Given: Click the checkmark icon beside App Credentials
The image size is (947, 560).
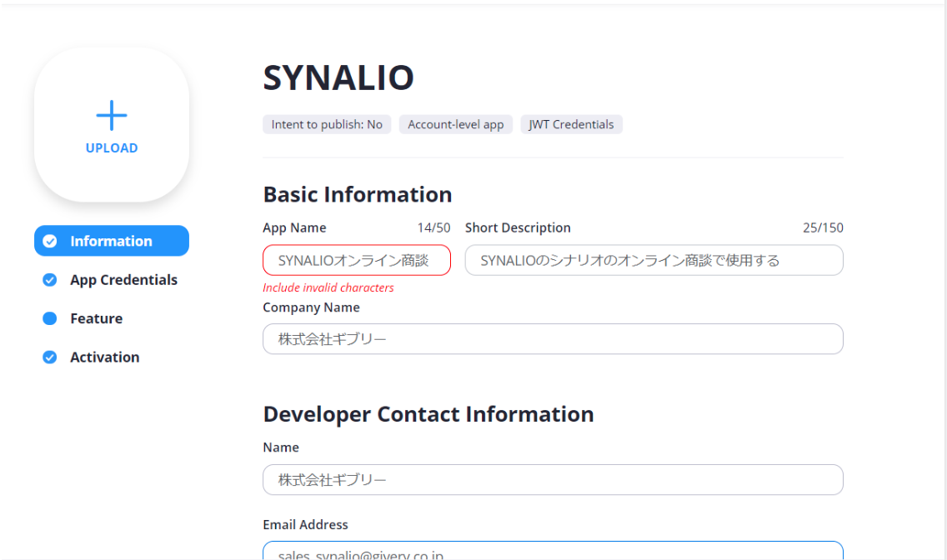Looking at the screenshot, I should coord(50,280).
